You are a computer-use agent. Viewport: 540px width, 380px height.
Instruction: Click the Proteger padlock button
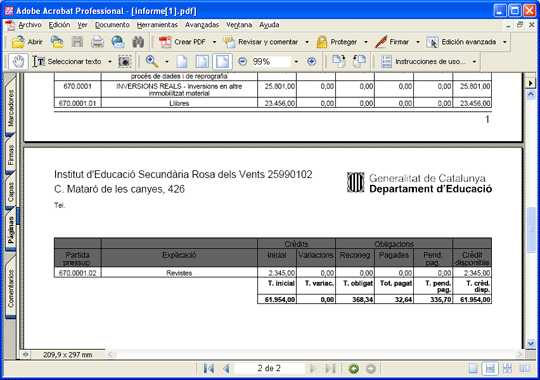click(x=337, y=42)
